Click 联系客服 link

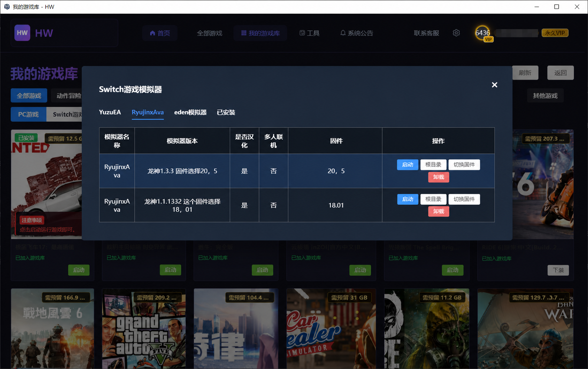pyautogui.click(x=427, y=33)
